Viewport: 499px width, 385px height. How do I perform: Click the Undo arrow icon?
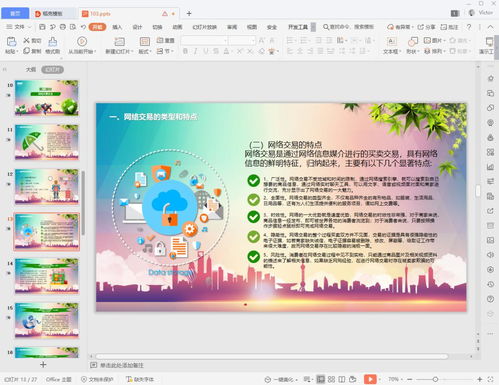coord(83,27)
